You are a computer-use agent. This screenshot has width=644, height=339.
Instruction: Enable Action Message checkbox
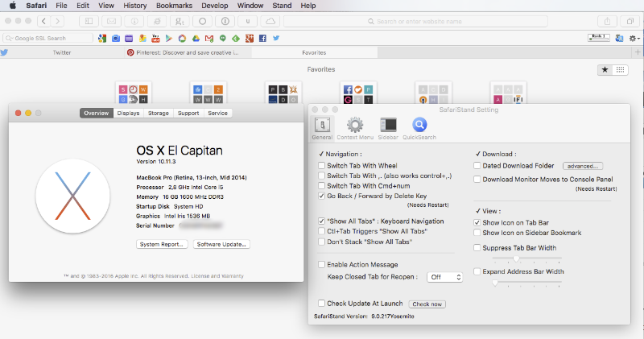(x=321, y=265)
